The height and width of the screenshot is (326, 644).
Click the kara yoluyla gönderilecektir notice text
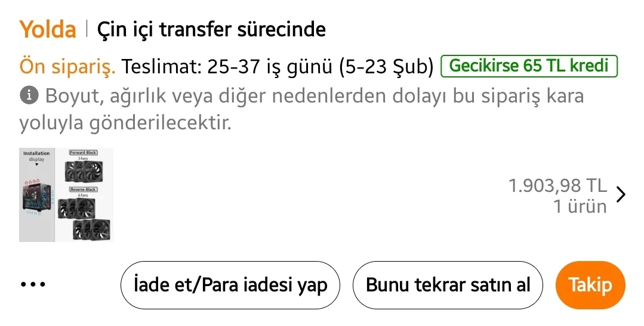pos(124,124)
